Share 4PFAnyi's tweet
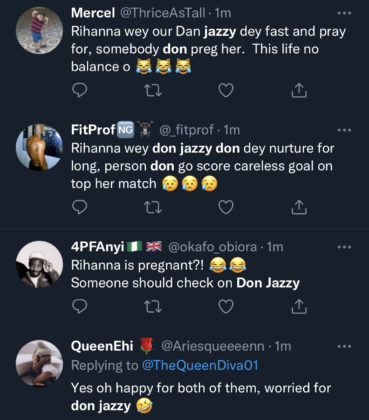This screenshot has width=369, height=420. point(299,307)
